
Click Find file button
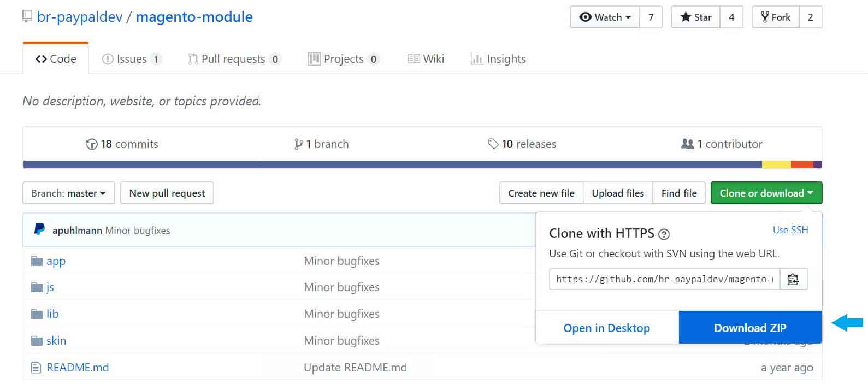679,193
